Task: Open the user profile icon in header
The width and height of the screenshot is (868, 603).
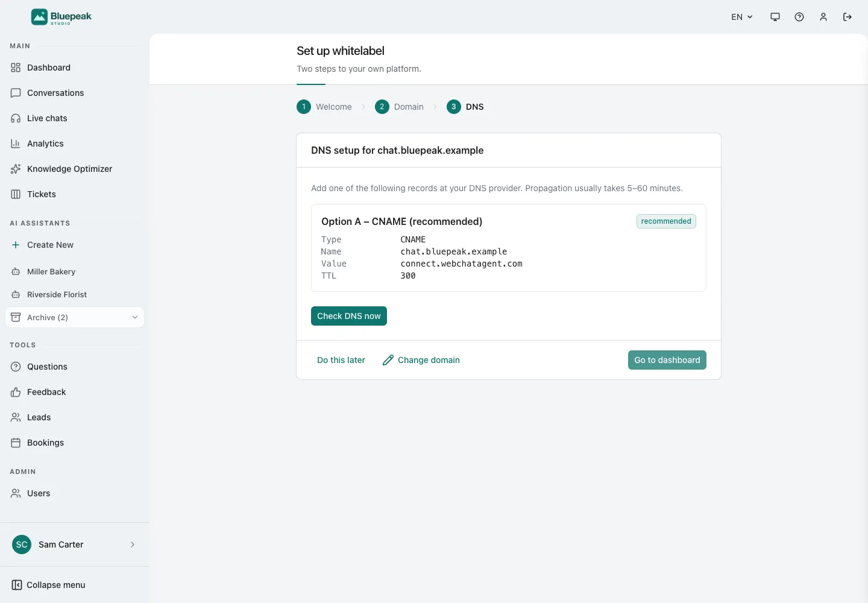Action: pyautogui.click(x=823, y=17)
